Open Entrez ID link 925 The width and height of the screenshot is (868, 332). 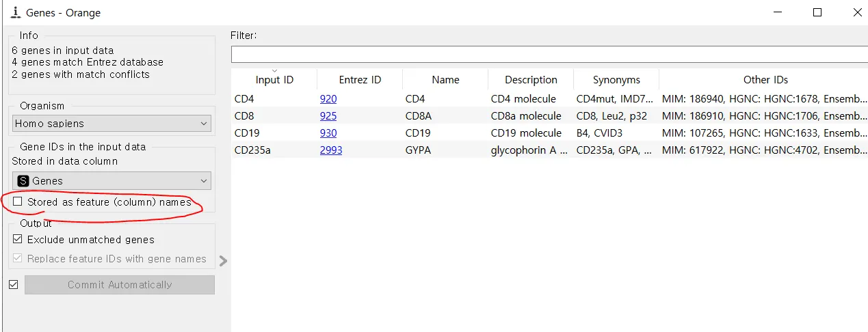pyautogui.click(x=328, y=116)
